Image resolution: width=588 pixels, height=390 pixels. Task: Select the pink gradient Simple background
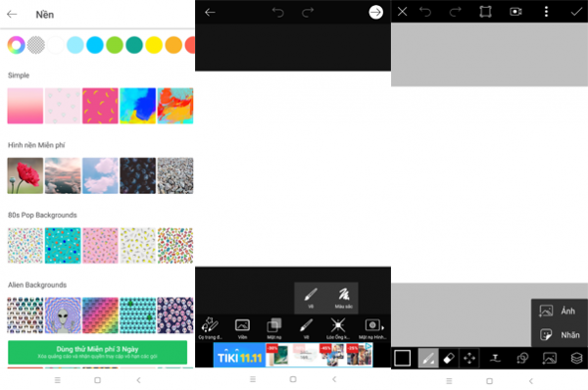[25, 106]
